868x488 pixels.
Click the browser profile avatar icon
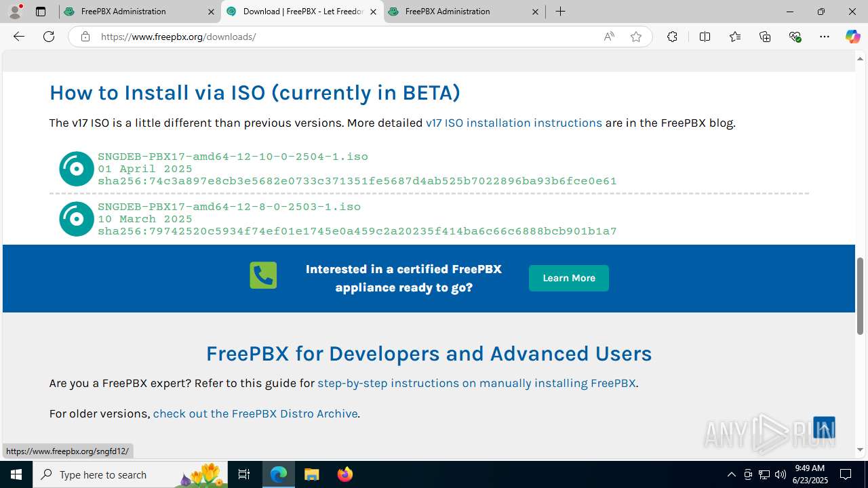15,11
